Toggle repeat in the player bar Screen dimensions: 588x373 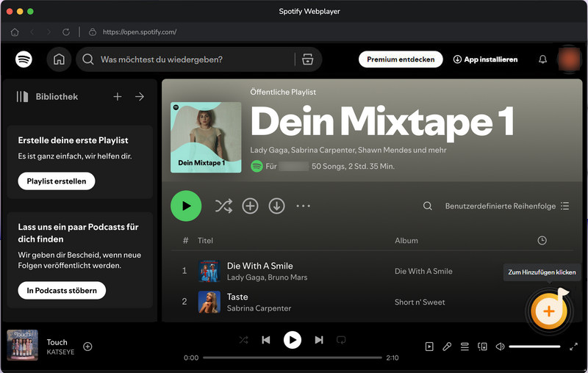pos(341,340)
